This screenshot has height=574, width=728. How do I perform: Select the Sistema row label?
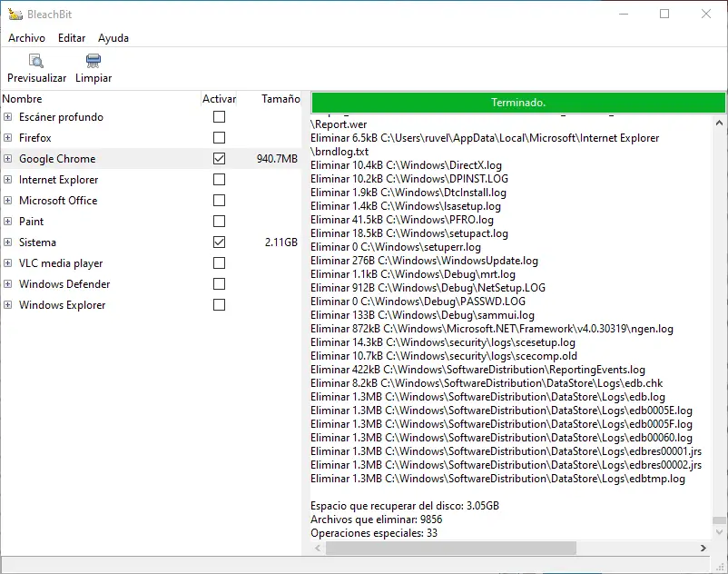[x=37, y=242]
